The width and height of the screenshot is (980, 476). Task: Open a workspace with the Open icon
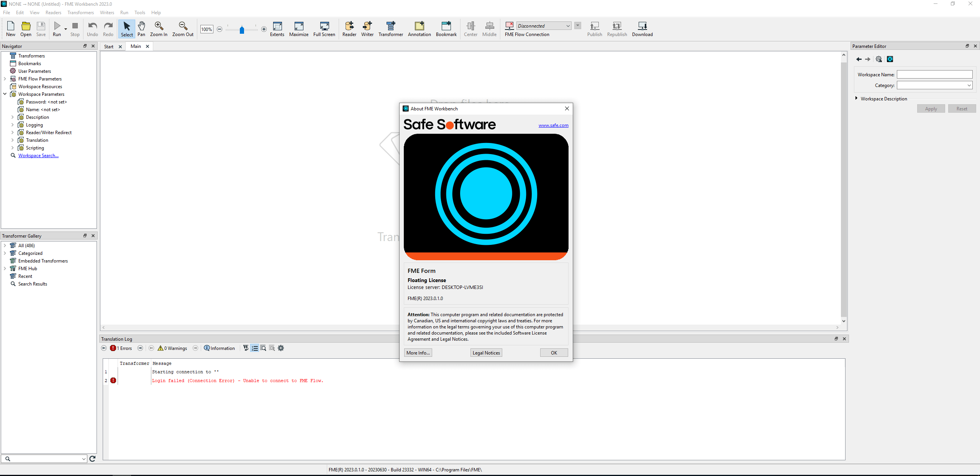coord(26,29)
